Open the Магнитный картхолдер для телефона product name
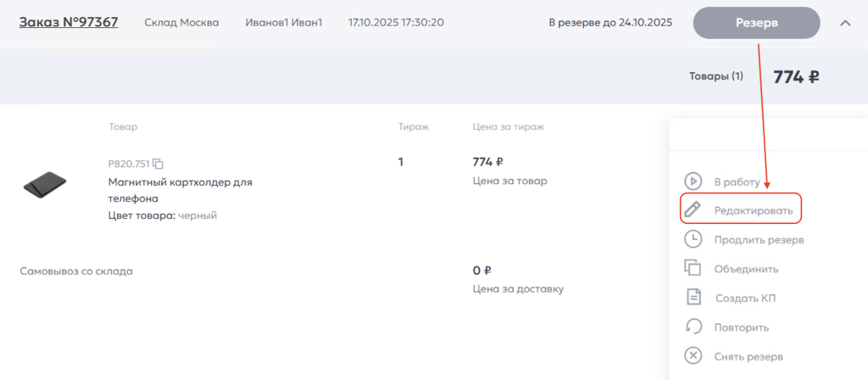 coord(180,190)
